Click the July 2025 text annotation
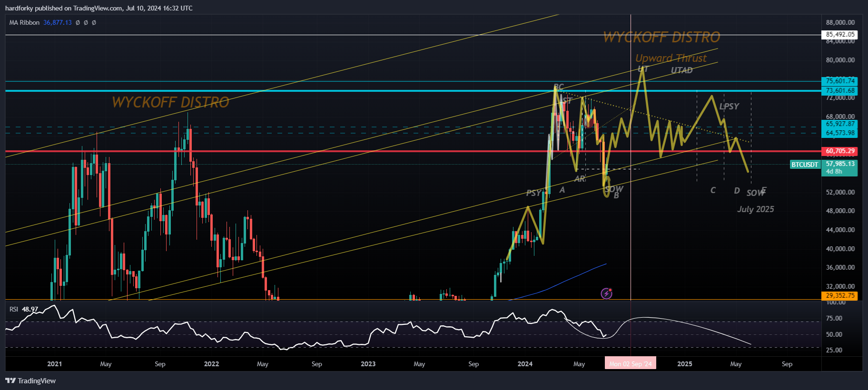868x390 pixels. 756,209
